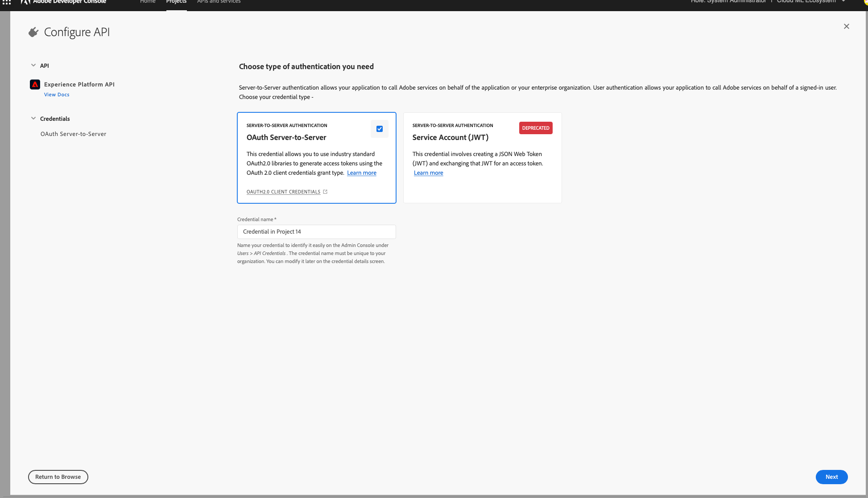The width and height of the screenshot is (868, 498).
Task: Close the Configure API dialog
Action: [846, 26]
